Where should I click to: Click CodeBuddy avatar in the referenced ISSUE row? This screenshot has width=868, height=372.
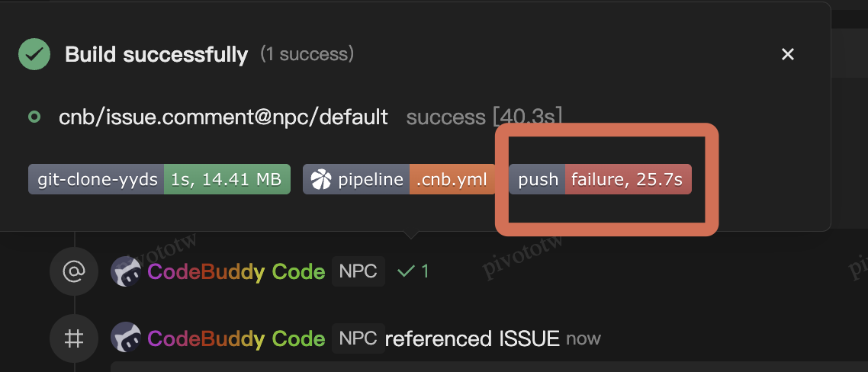[x=127, y=338]
